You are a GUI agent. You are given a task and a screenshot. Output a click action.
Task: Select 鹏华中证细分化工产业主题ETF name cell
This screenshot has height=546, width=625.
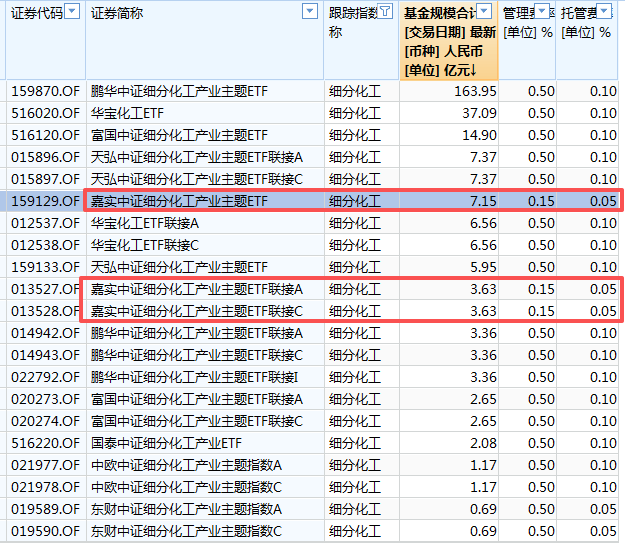coord(180,91)
